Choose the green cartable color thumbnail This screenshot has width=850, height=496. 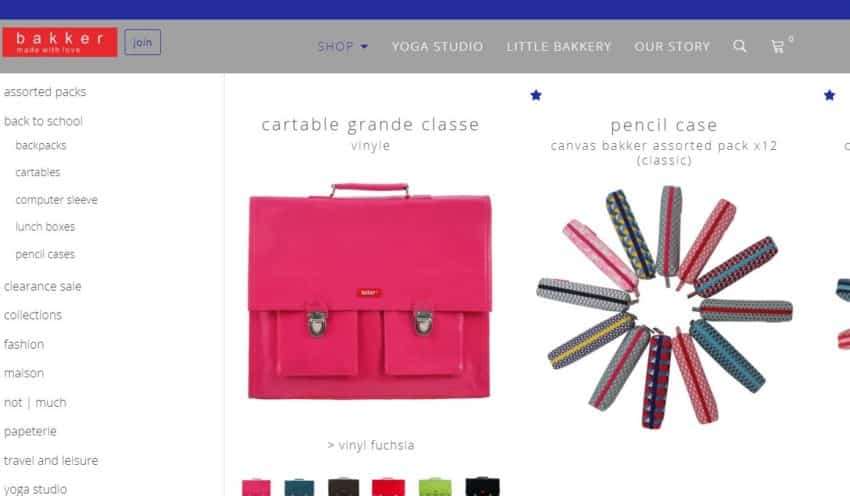click(435, 487)
